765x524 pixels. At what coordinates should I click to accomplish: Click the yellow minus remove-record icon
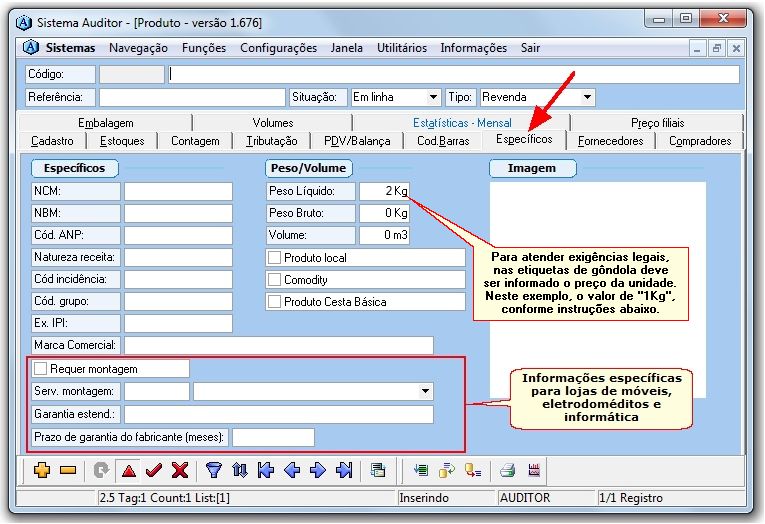68,470
